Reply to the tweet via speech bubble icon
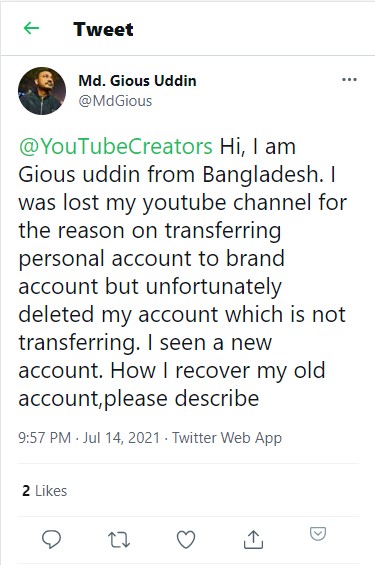This screenshot has width=375, height=565. [52, 539]
